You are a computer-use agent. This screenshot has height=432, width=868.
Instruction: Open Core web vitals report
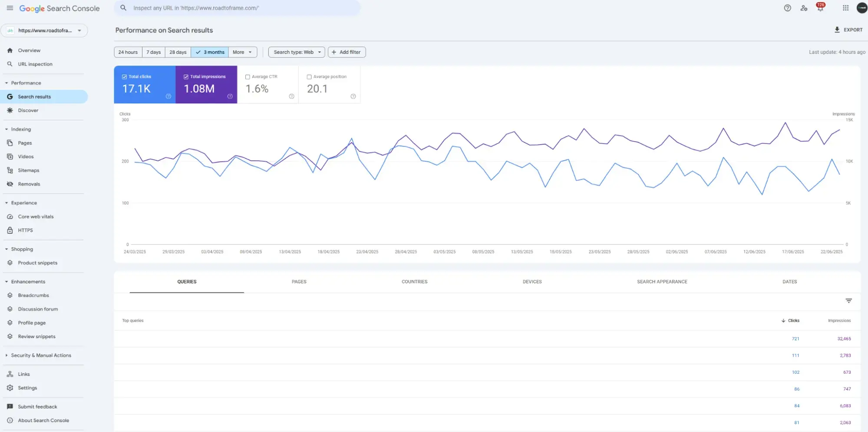click(x=36, y=216)
